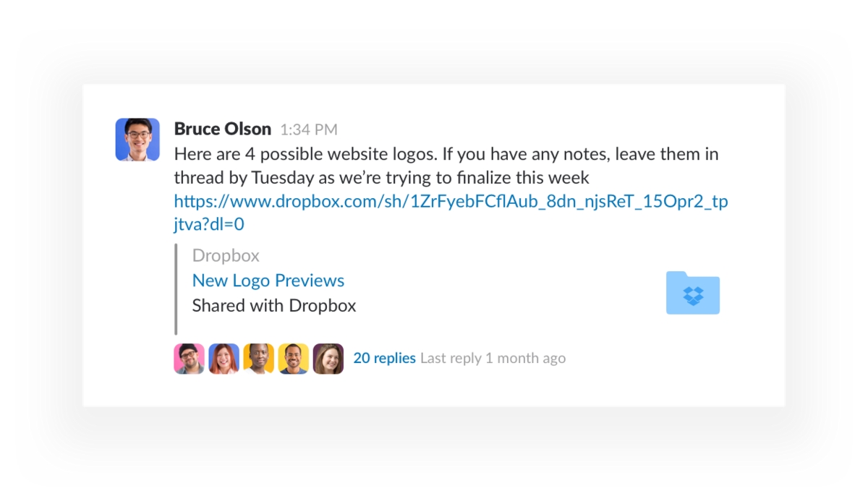Open the 20 replies thread
The width and height of the screenshot is (868, 491).
click(x=384, y=358)
